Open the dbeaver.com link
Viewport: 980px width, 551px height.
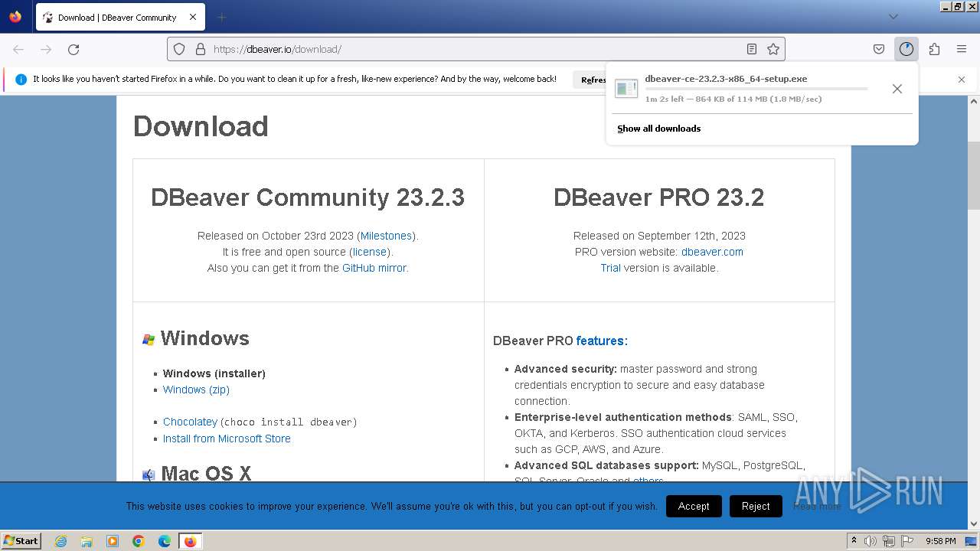(x=712, y=252)
